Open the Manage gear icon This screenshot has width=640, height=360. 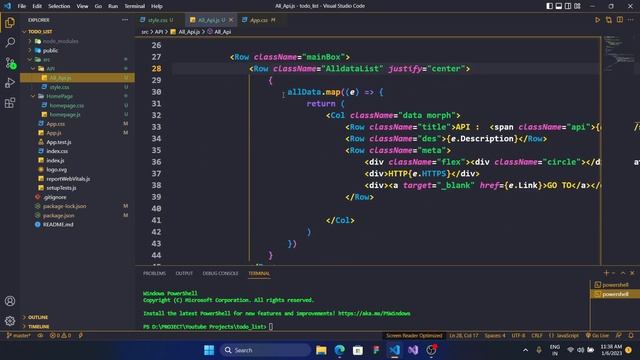point(10,321)
